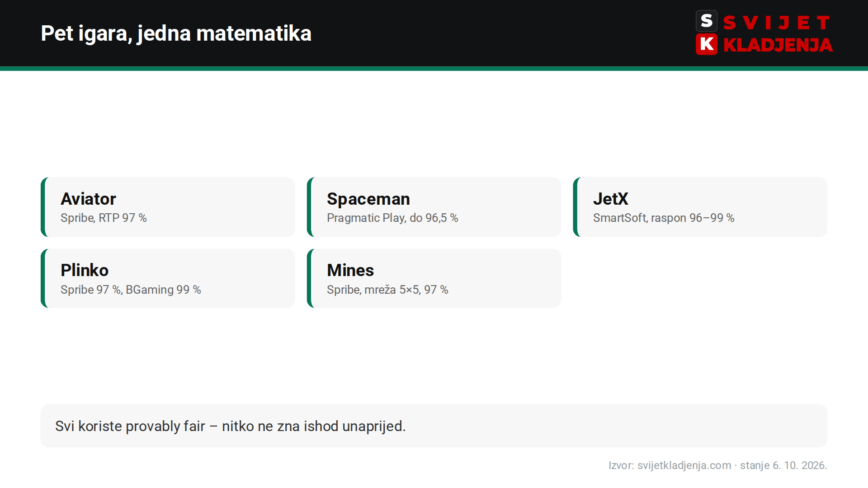Click the provably fair note box
This screenshot has height=488, width=868.
(x=434, y=426)
